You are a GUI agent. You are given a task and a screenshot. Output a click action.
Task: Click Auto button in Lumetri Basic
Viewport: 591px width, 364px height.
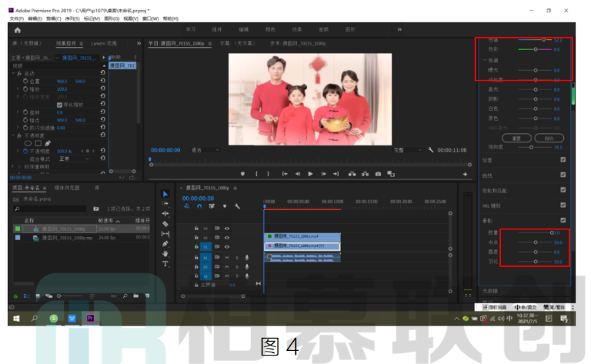tap(549, 139)
